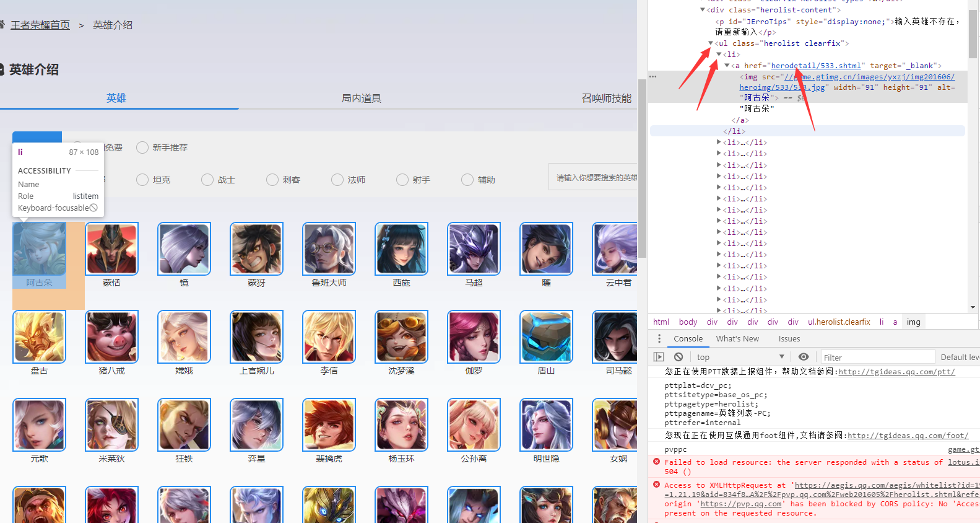The width and height of the screenshot is (980, 523).
Task: Open hero 嫦娥 portrait
Action: point(184,336)
